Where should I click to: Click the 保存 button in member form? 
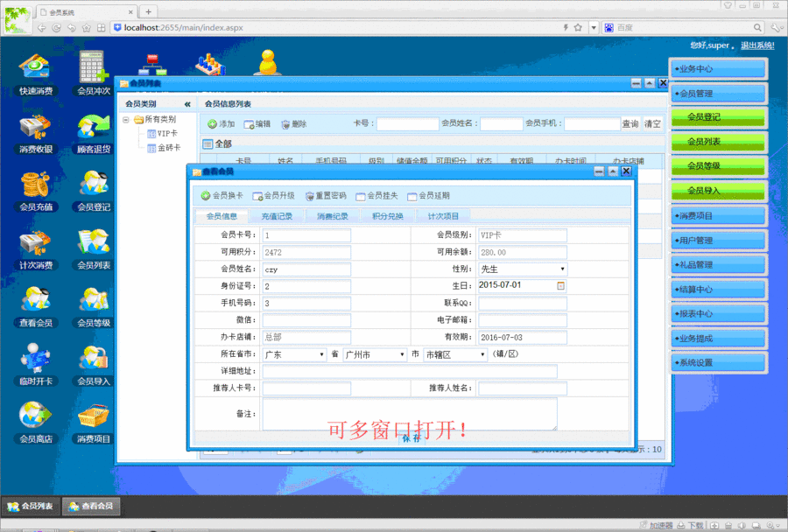click(412, 438)
